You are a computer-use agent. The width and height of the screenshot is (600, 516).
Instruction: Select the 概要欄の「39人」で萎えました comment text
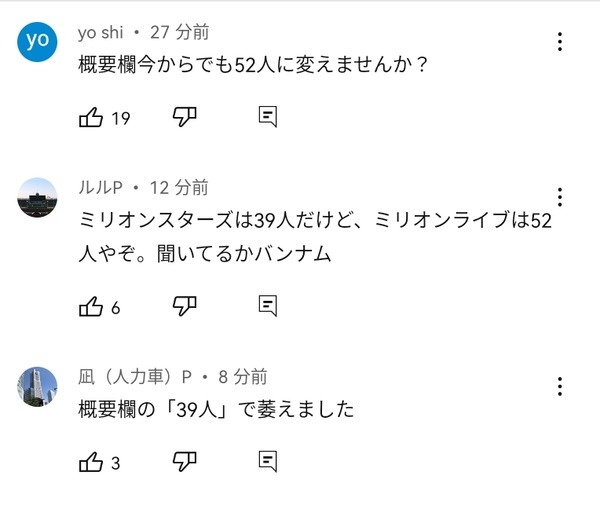coord(216,409)
